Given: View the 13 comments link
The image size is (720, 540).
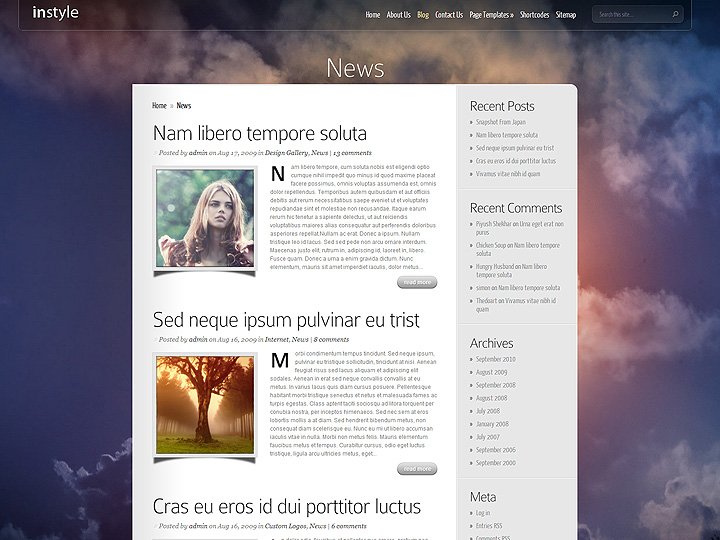Looking at the screenshot, I should 352,153.
